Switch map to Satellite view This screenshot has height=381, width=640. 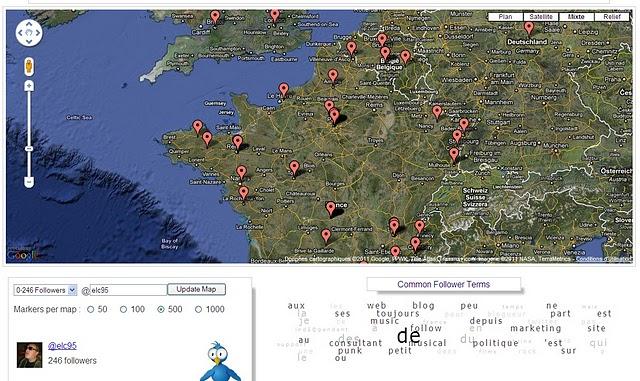click(x=541, y=17)
